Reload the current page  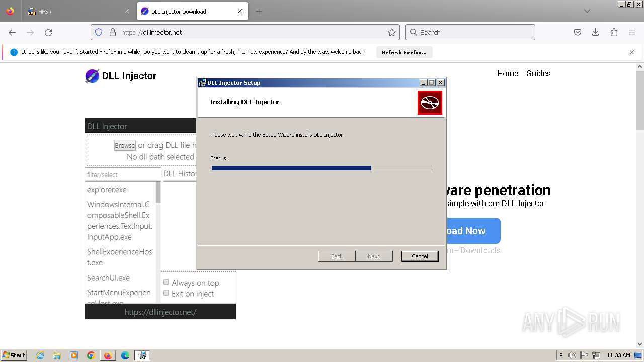pyautogui.click(x=48, y=32)
